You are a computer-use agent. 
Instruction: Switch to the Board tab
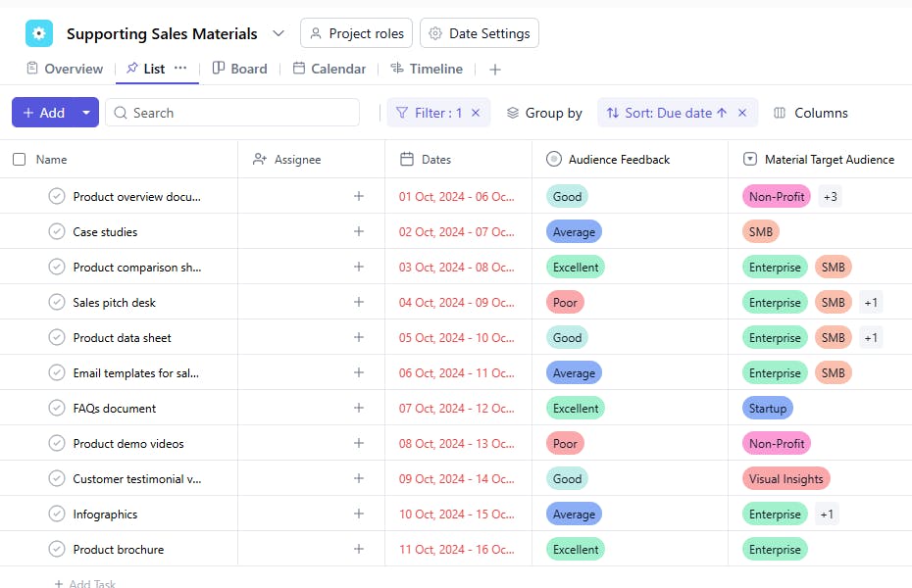(x=240, y=69)
